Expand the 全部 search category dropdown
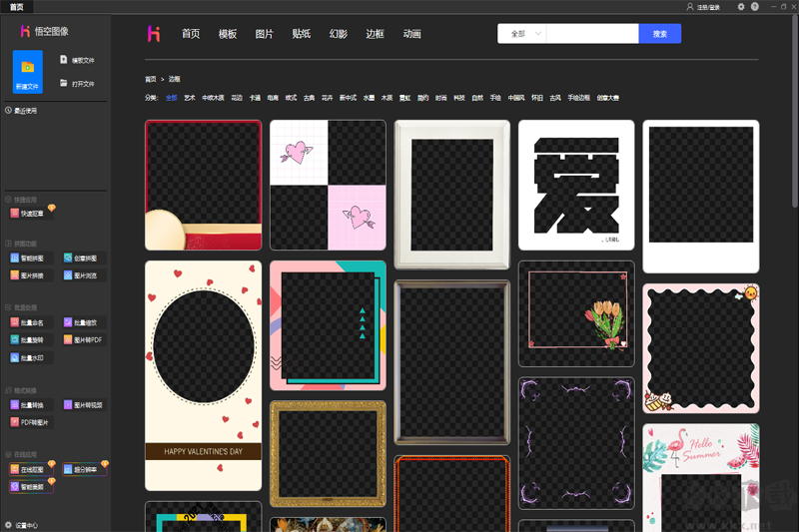This screenshot has height=532, width=799. 524,34
